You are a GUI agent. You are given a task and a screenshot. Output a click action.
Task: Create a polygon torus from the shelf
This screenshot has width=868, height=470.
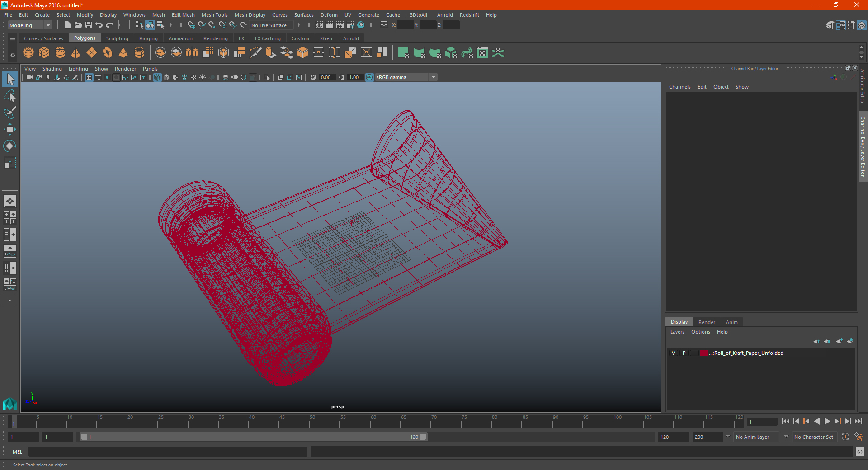108,53
